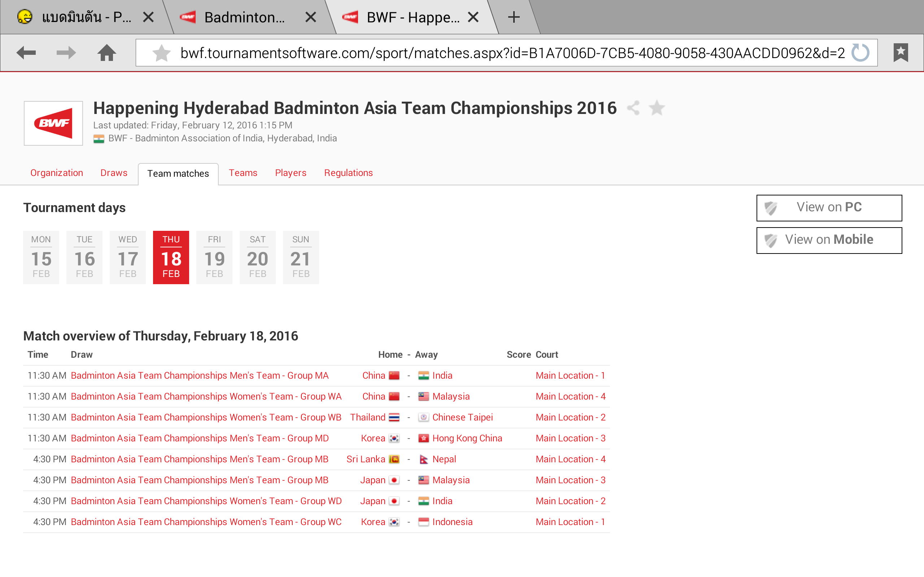Click the browser forward arrow

pyautogui.click(x=66, y=53)
